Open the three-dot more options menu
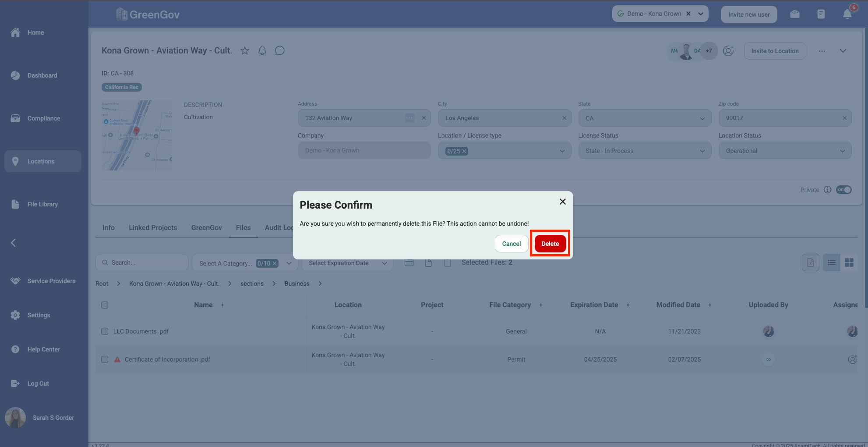Viewport: 868px width, 447px height. click(x=822, y=51)
